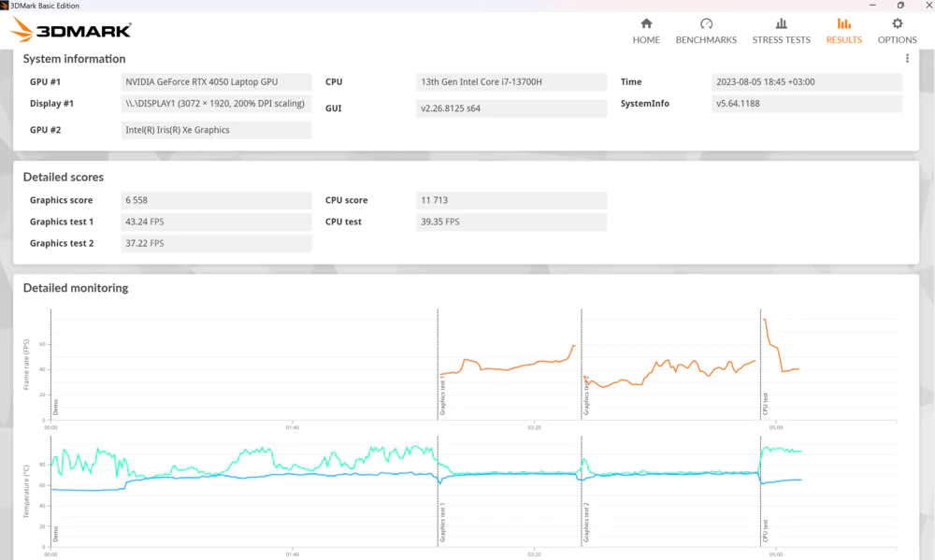Screen dimensions: 935x560
Task: Close the 3DMark window
Action: coord(928,5)
